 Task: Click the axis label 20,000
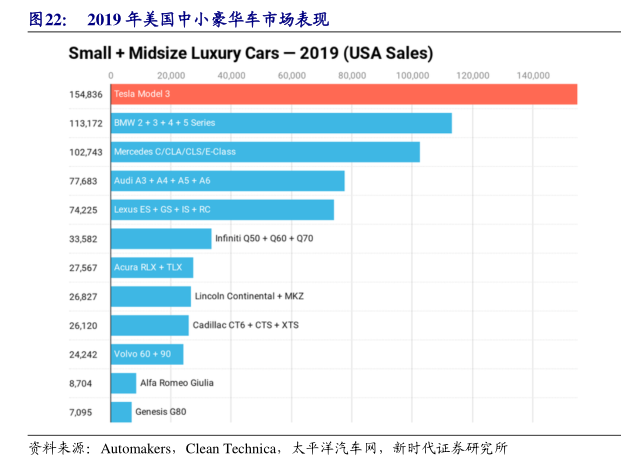click(x=171, y=76)
